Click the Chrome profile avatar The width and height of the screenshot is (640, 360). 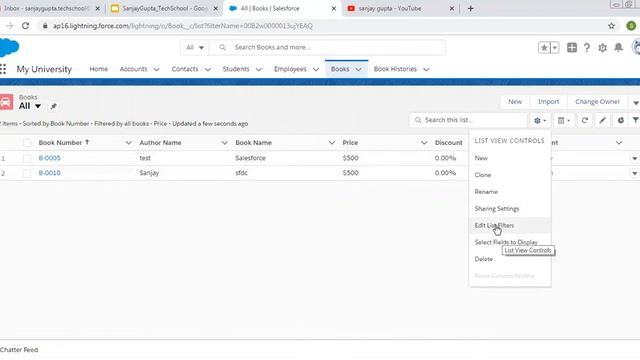pos(631,26)
